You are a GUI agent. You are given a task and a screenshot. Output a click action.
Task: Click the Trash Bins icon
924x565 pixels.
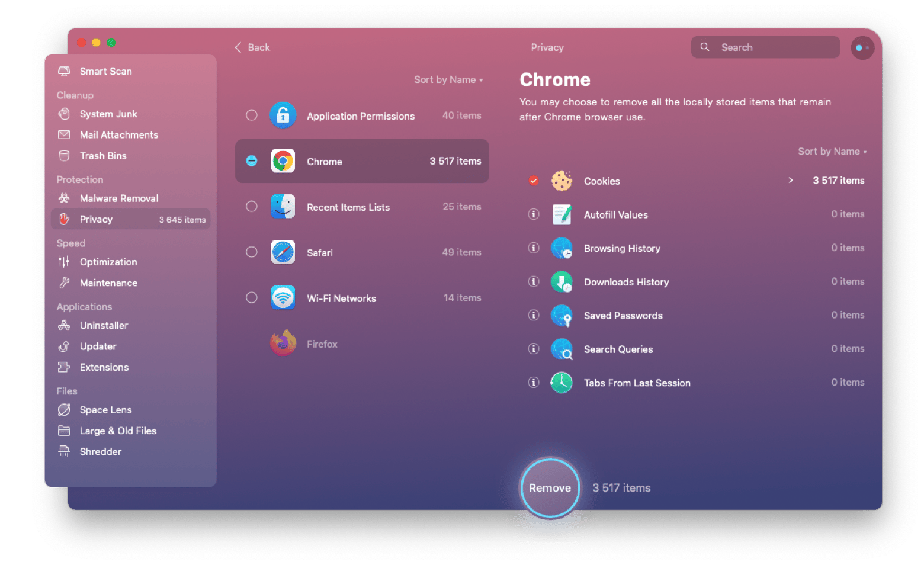64,156
